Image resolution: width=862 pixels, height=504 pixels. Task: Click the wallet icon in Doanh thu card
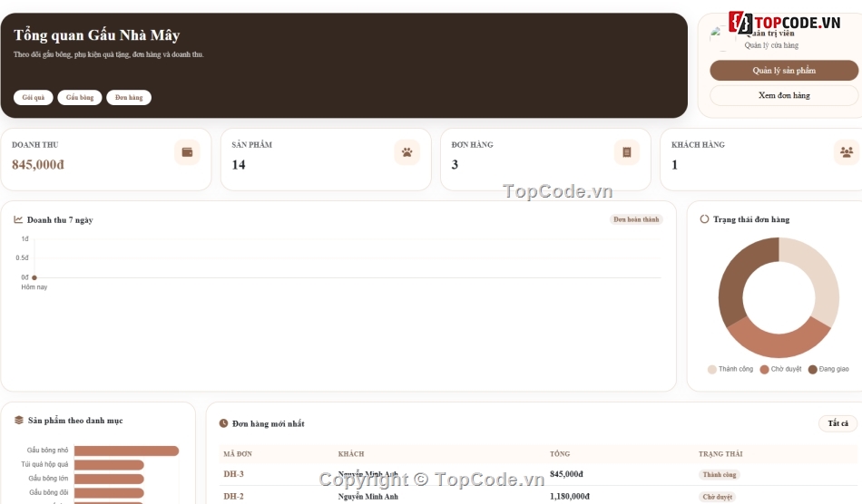tap(187, 152)
